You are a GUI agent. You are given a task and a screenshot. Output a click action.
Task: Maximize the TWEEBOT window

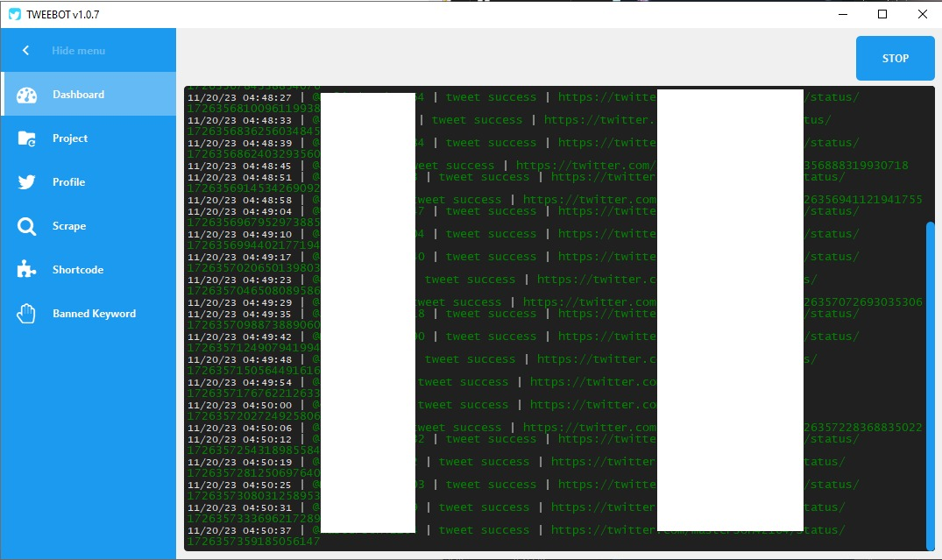(x=882, y=14)
